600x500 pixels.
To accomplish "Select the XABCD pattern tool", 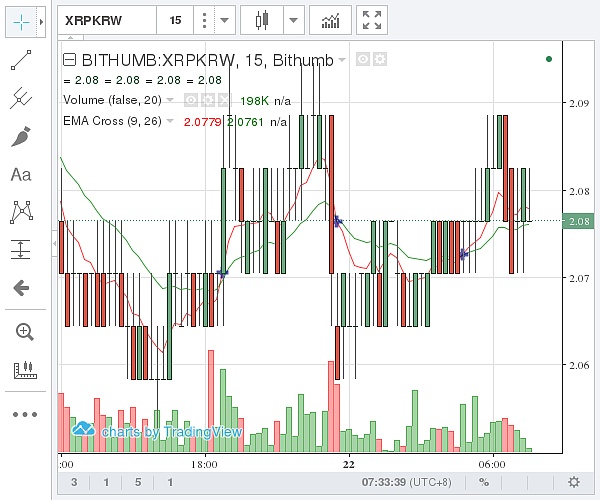I will tap(21, 212).
